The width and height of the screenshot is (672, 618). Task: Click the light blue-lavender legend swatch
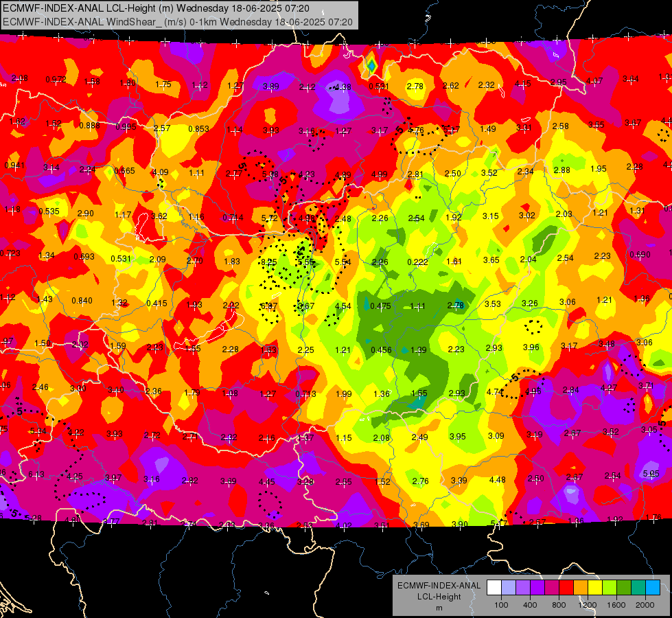pyautogui.click(x=508, y=588)
